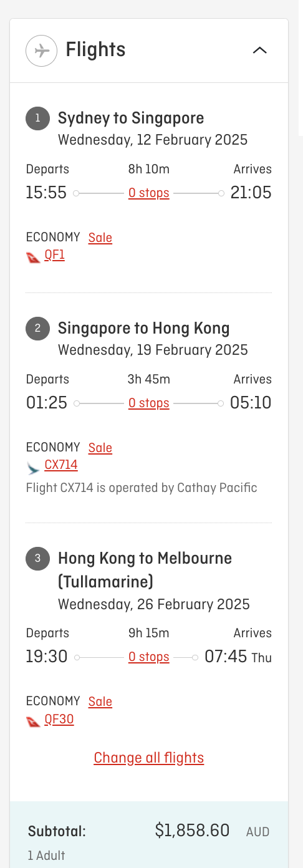Click the Qantas logo next to QF30
Image resolution: width=303 pixels, height=868 pixels.
pyautogui.click(x=34, y=721)
